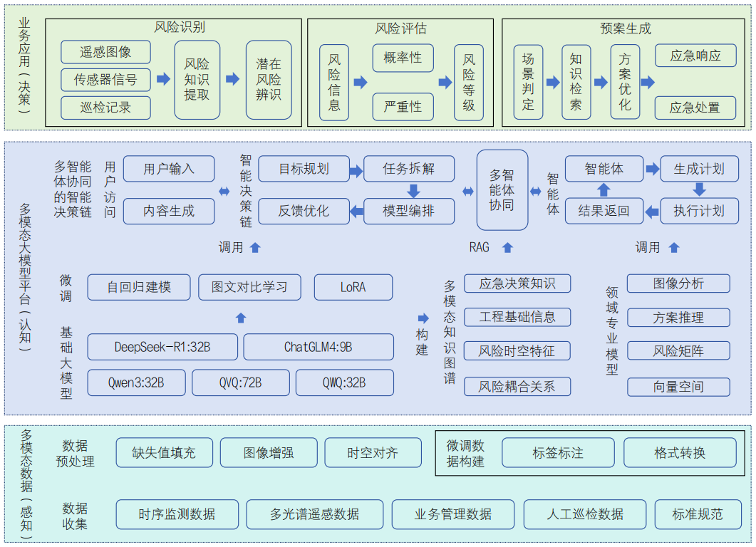Select the 图像增强 box
The width and height of the screenshot is (756, 547).
coord(269,452)
